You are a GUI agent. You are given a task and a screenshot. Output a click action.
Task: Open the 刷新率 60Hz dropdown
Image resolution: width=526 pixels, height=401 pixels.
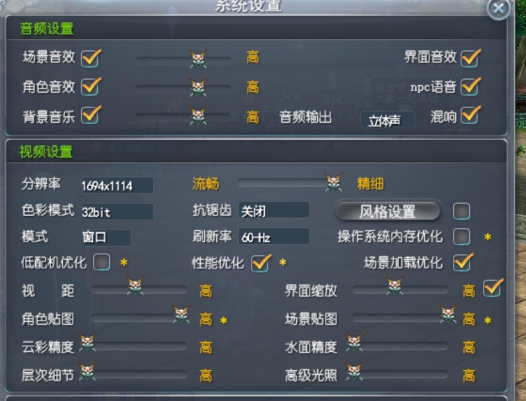pyautogui.click(x=274, y=237)
